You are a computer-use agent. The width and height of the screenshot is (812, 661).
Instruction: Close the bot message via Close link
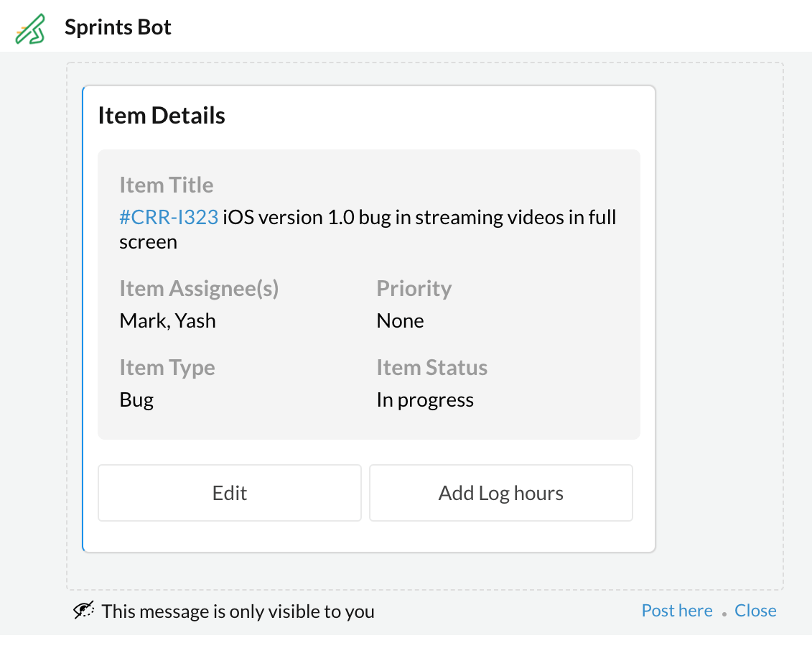coord(755,611)
